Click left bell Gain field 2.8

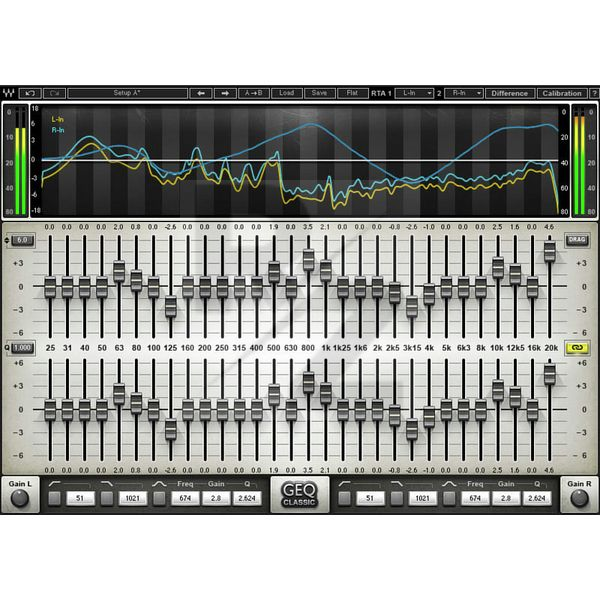pos(216,498)
